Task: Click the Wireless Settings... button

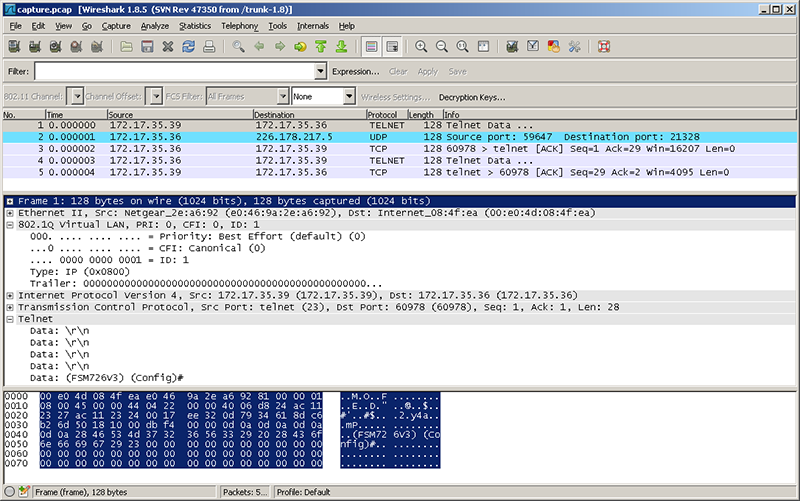Action: coord(395,97)
